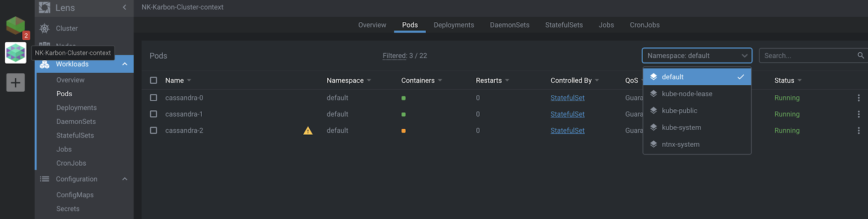This screenshot has height=219, width=868.
Task: Select the NK-Karbon cluster cube icon
Action: pyautogui.click(x=15, y=53)
